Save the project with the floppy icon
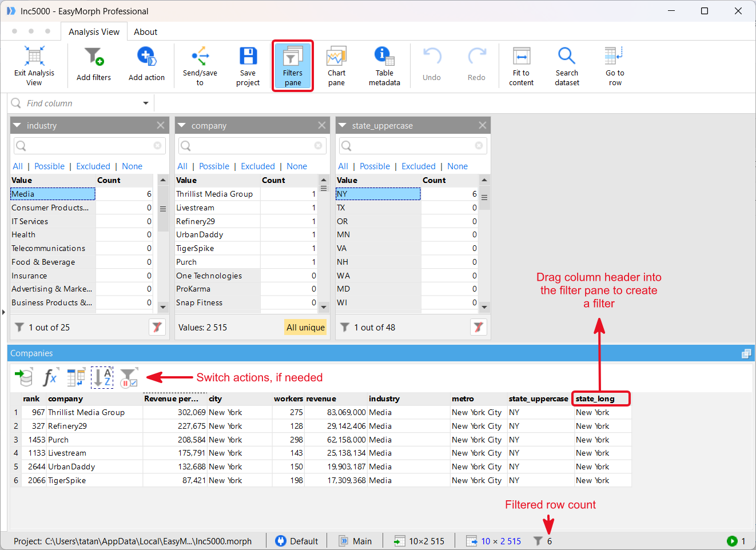Image resolution: width=756 pixels, height=550 pixels. tap(248, 56)
